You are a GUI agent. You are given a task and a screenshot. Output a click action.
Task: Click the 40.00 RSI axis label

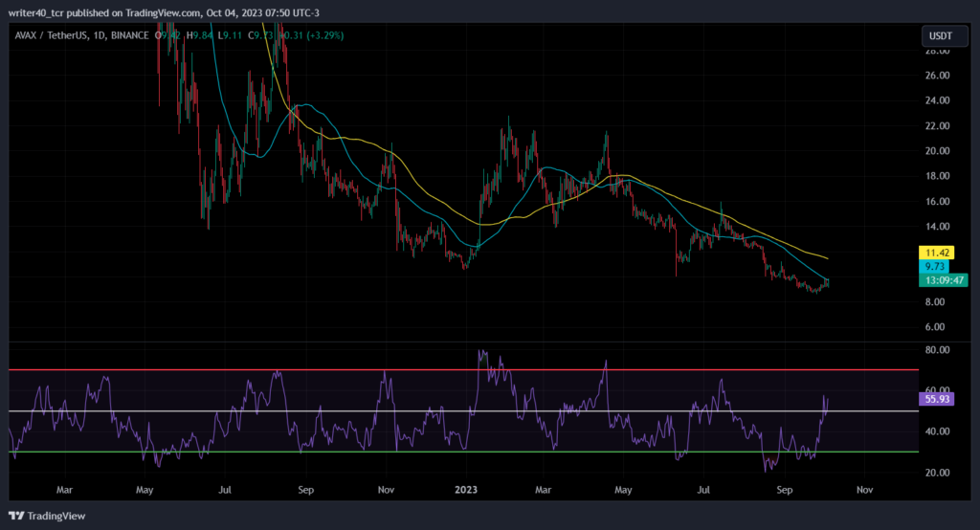[x=937, y=431]
